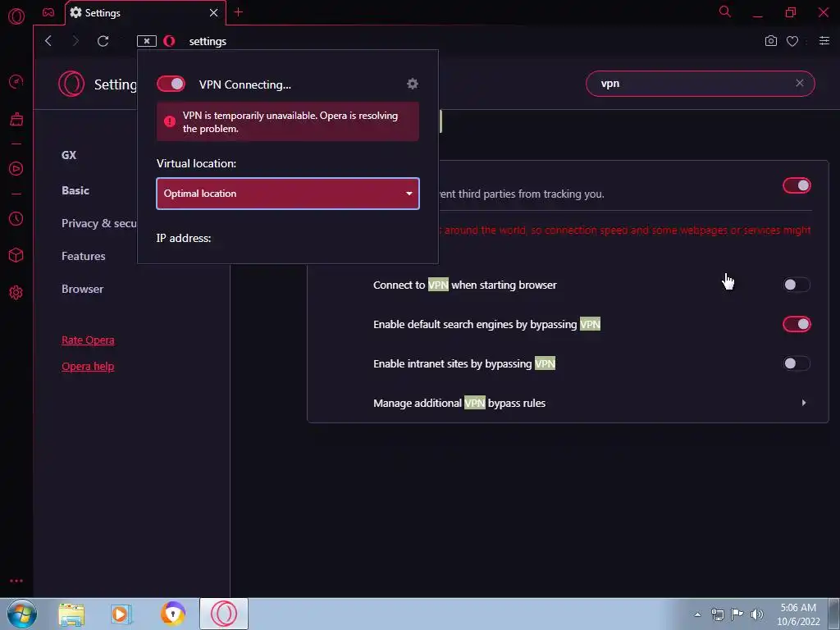
Task: Click the network tray icon
Action: coord(717,614)
